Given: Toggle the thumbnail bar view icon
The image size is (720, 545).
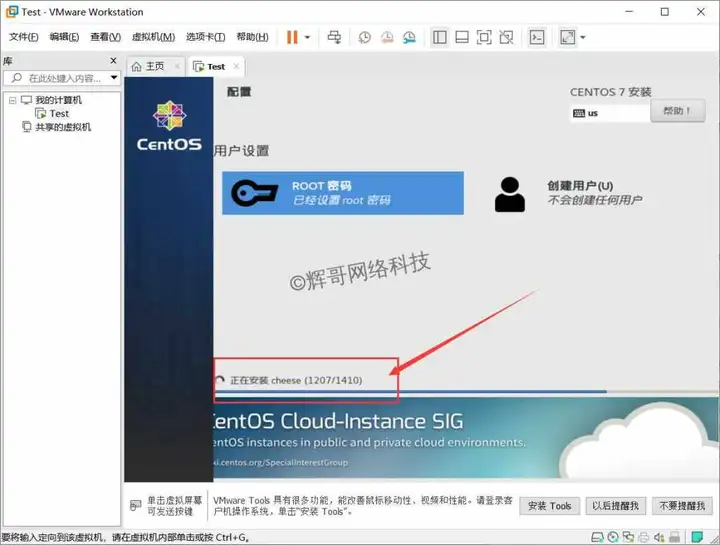Looking at the screenshot, I should [461, 37].
